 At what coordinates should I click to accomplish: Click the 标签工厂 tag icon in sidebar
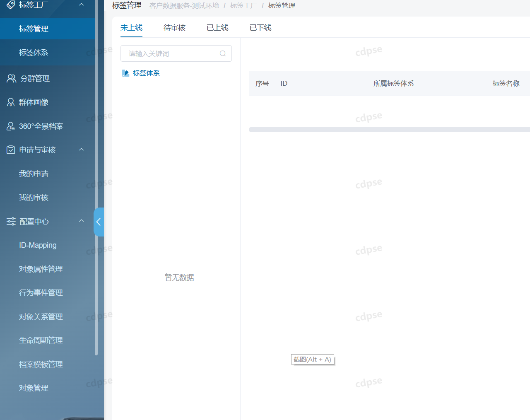(11, 5)
